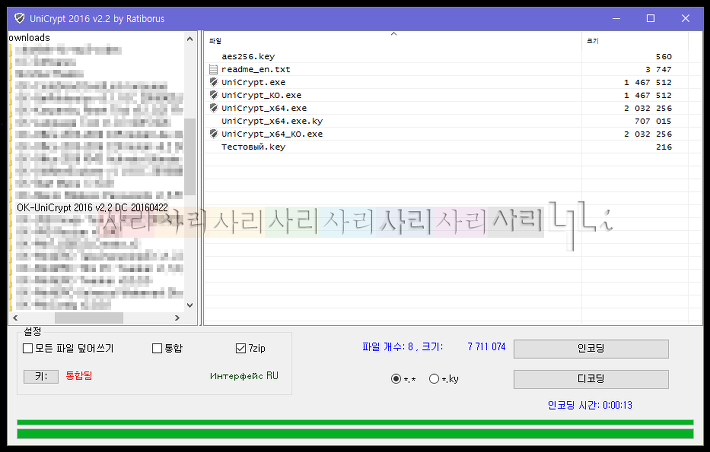The width and height of the screenshot is (710, 452).
Task: Click the UniCrypt_x64.exe shield icon
Action: click(x=214, y=108)
